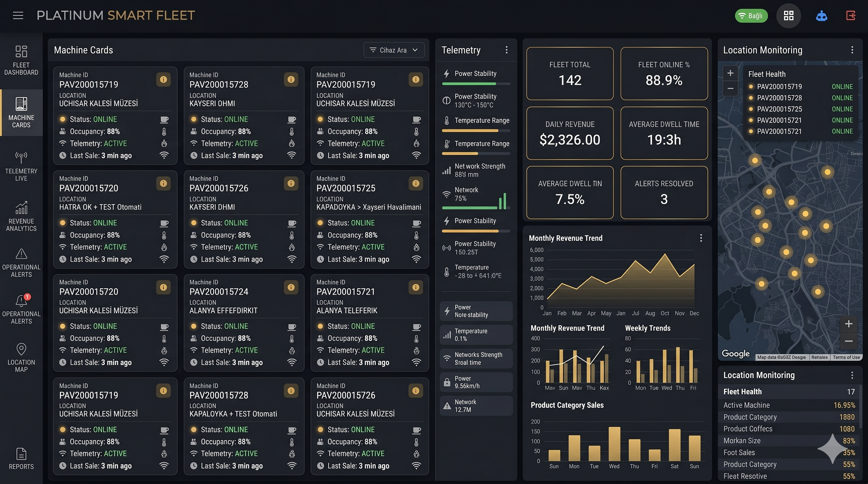The width and height of the screenshot is (868, 484).
Task: Open Reports in sidebar
Action: coord(21,459)
